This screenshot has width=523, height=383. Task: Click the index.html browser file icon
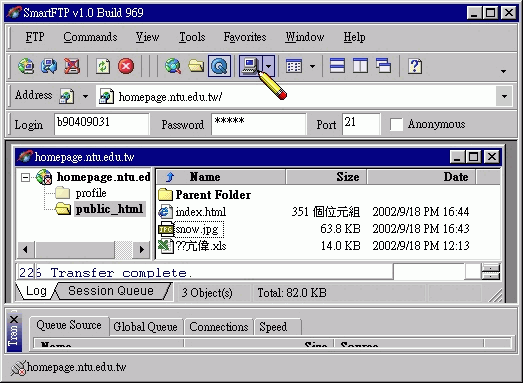point(165,212)
